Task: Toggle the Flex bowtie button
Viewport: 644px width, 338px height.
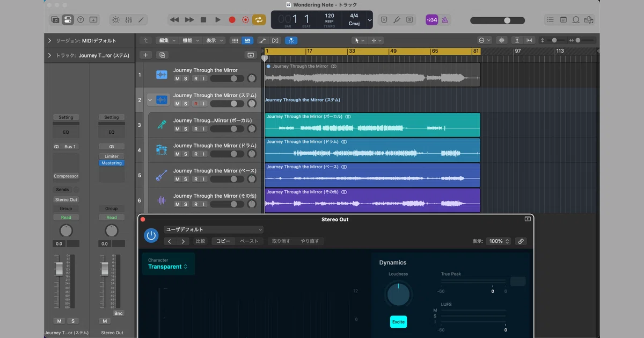Action: pos(275,40)
